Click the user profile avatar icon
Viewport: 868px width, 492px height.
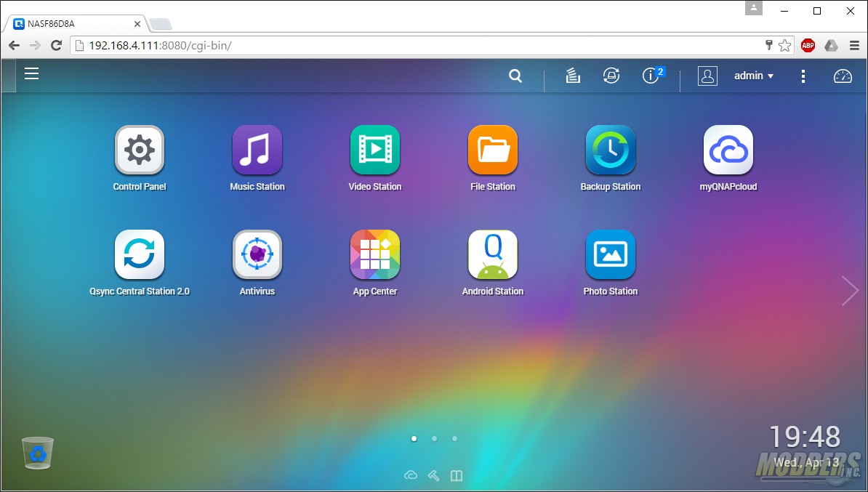pyautogui.click(x=707, y=76)
